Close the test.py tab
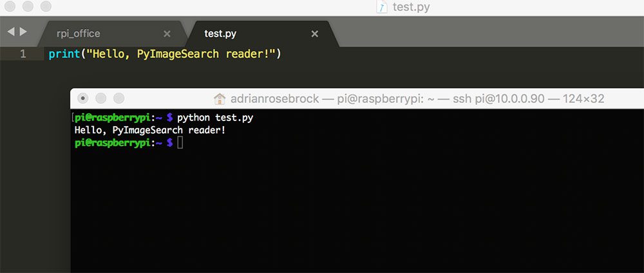644x273 pixels. (315, 34)
